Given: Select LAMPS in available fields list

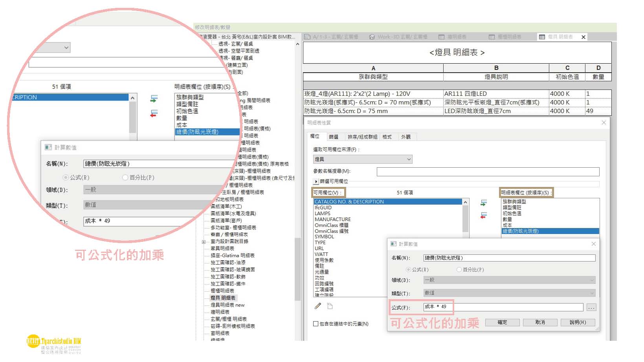Looking at the screenshot, I should (322, 214).
